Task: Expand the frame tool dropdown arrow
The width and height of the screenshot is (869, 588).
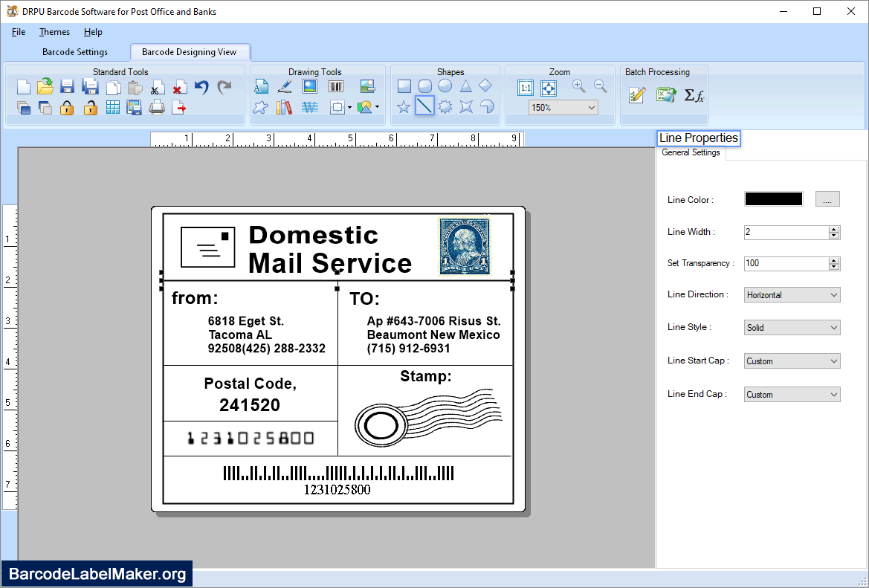Action: 349,108
